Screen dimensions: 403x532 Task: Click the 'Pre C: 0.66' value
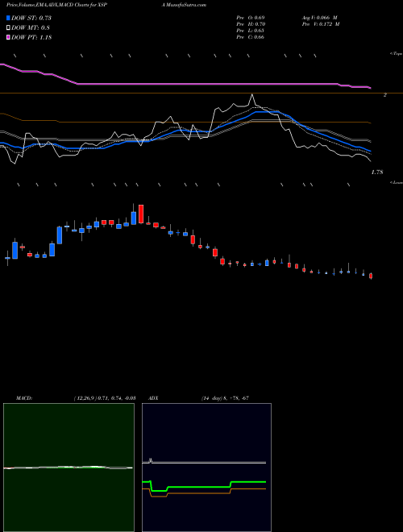[251, 37]
